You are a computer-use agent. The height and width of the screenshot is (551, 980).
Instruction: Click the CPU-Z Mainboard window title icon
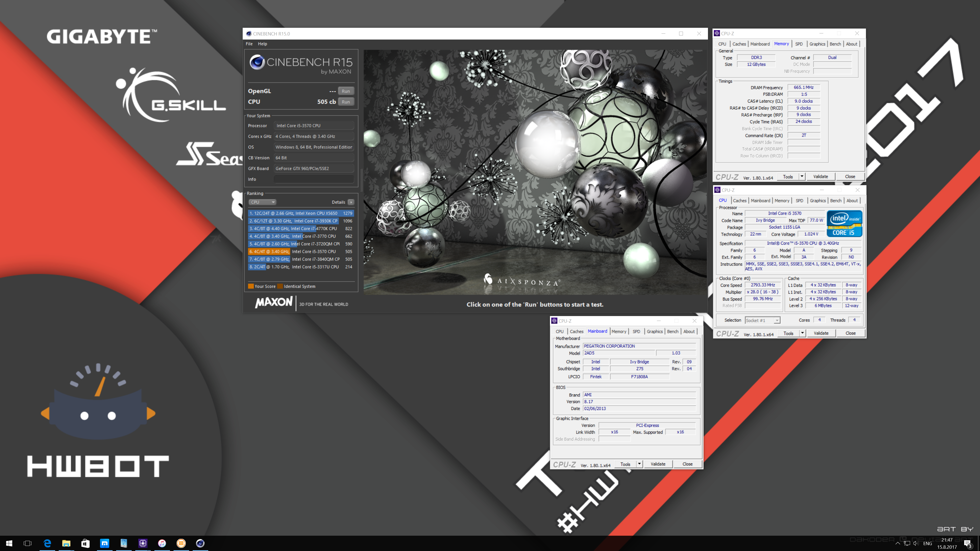tap(554, 321)
